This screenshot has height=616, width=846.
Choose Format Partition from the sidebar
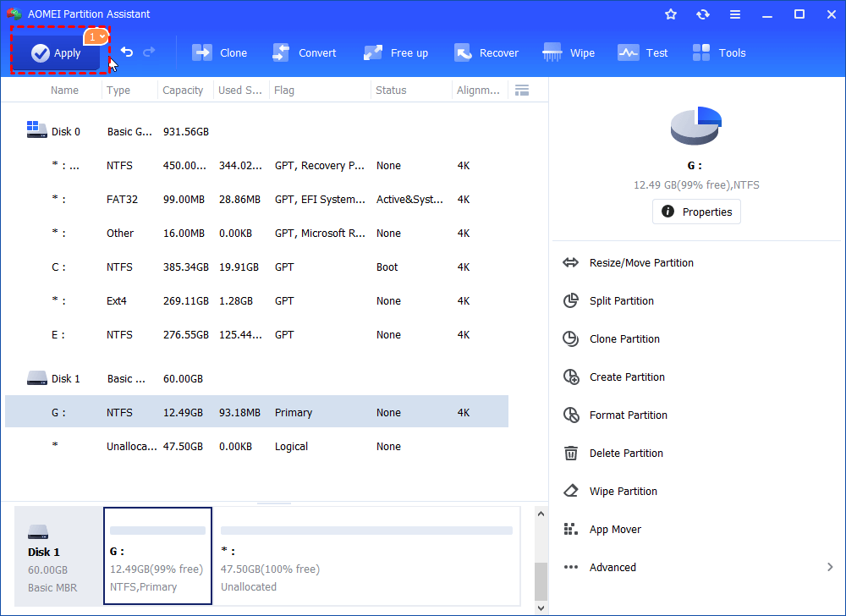[627, 415]
